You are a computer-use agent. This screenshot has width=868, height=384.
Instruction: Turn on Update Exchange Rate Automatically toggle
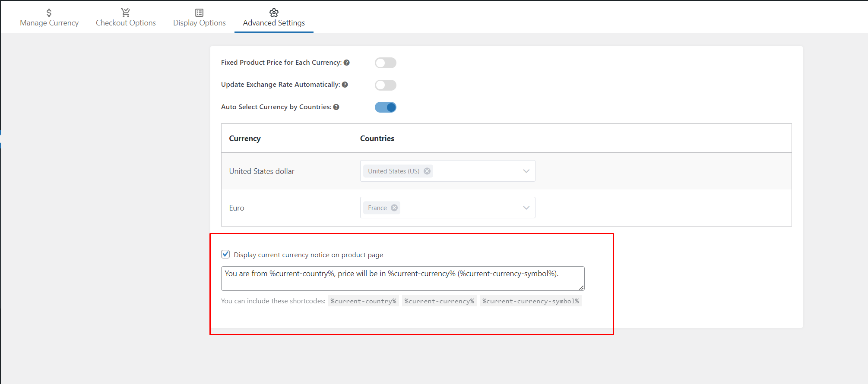pos(385,85)
